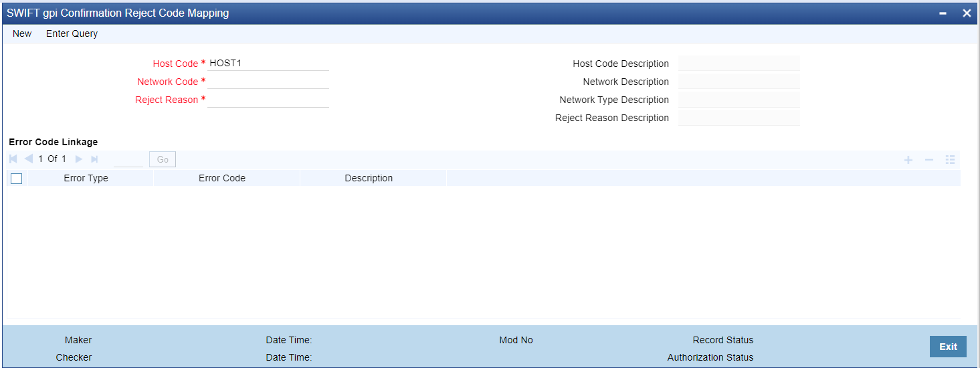This screenshot has width=980, height=368.
Task: Focus the Reject Reason input field
Action: pos(268,100)
